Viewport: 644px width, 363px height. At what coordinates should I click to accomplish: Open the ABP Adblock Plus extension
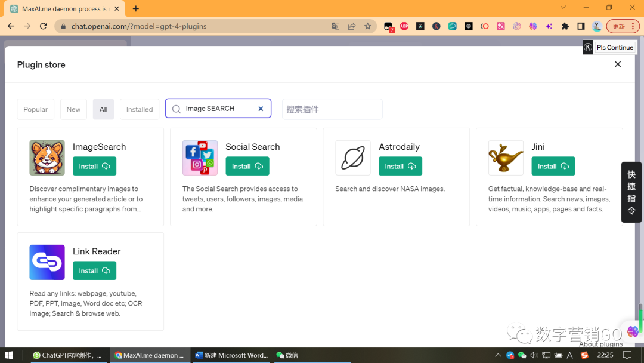pos(404,26)
